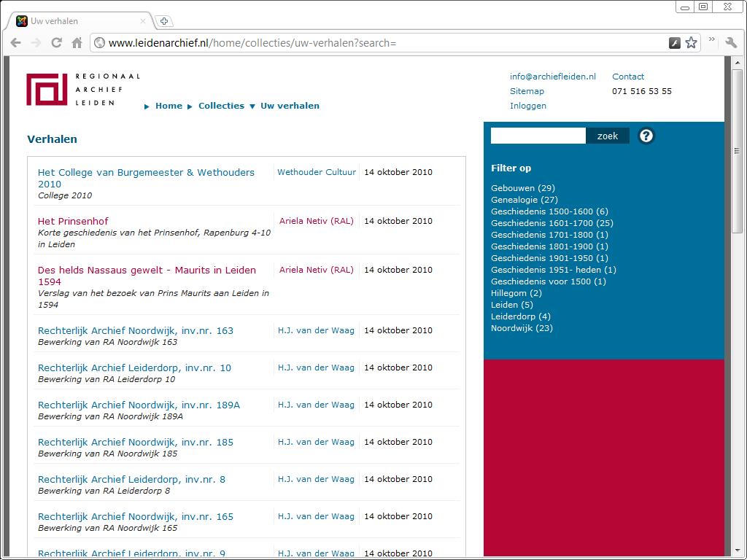Open Home in the breadcrumb menu
Screen dimensions: 747x560
[169, 106]
